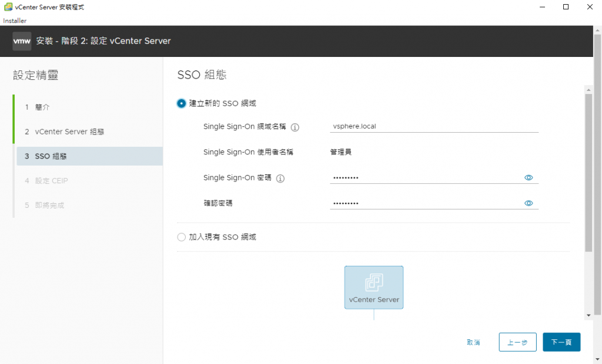Open the Installer menu
The image size is (602, 364).
15,21
